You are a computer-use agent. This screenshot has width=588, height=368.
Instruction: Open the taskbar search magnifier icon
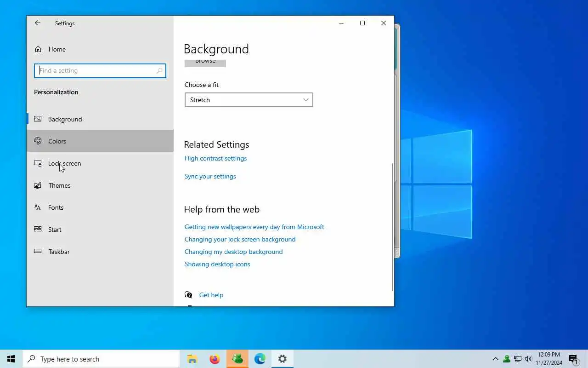tap(31, 359)
